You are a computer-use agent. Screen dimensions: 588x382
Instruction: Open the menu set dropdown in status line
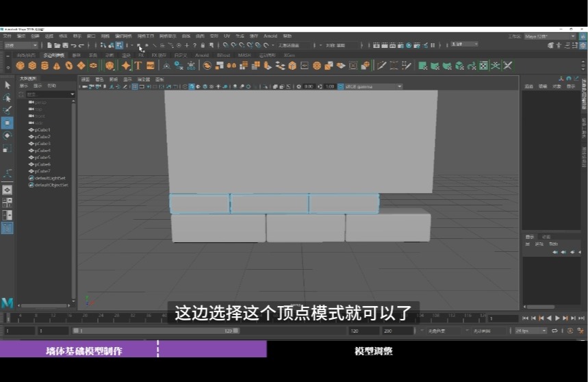click(x=21, y=45)
